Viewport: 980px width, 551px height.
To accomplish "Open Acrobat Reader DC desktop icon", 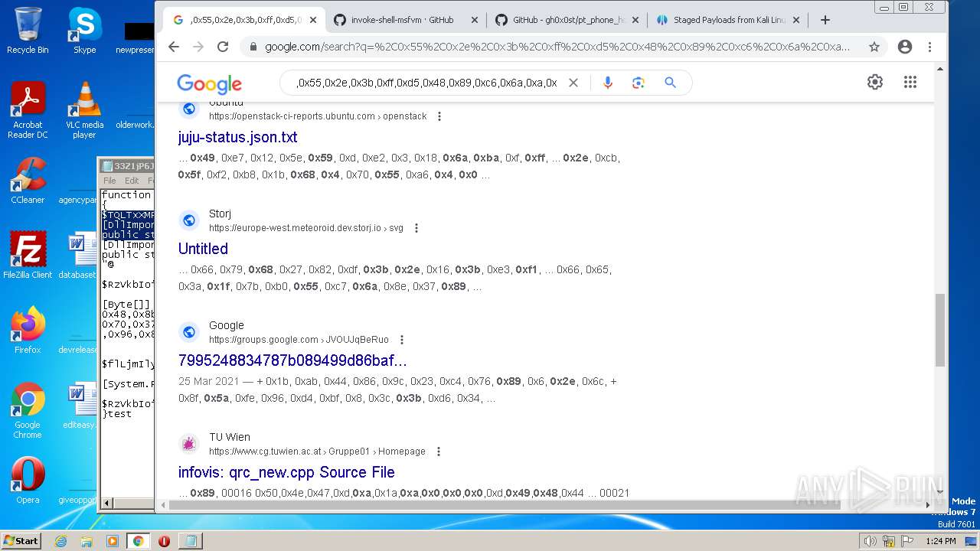I will pyautogui.click(x=28, y=110).
